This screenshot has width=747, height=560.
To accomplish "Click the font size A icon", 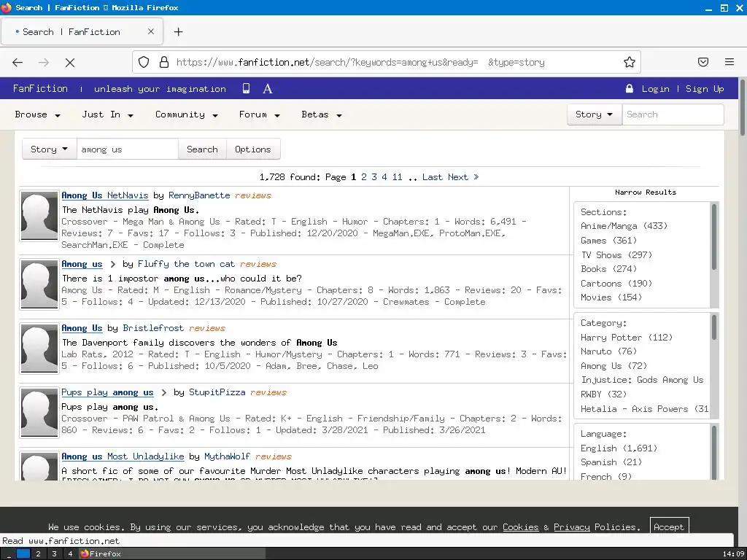I will (x=268, y=88).
